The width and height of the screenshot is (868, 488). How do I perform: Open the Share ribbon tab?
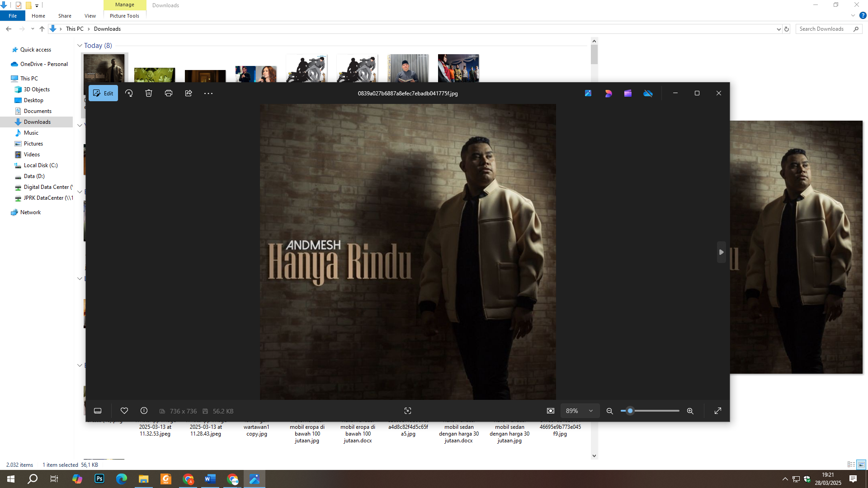pyautogui.click(x=65, y=16)
